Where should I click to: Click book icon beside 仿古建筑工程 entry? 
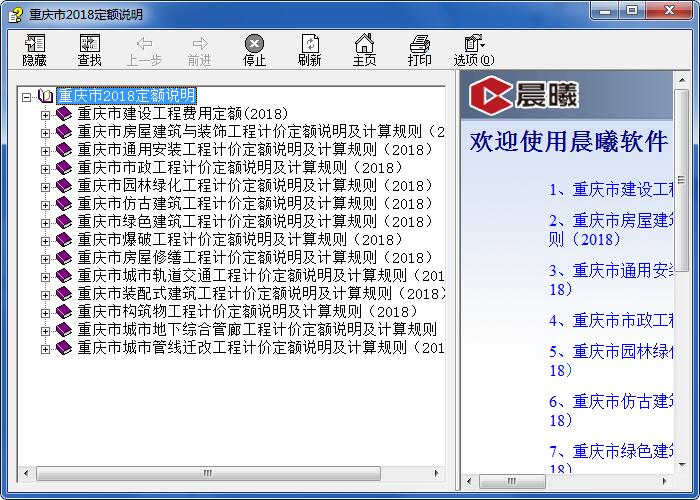(x=64, y=204)
